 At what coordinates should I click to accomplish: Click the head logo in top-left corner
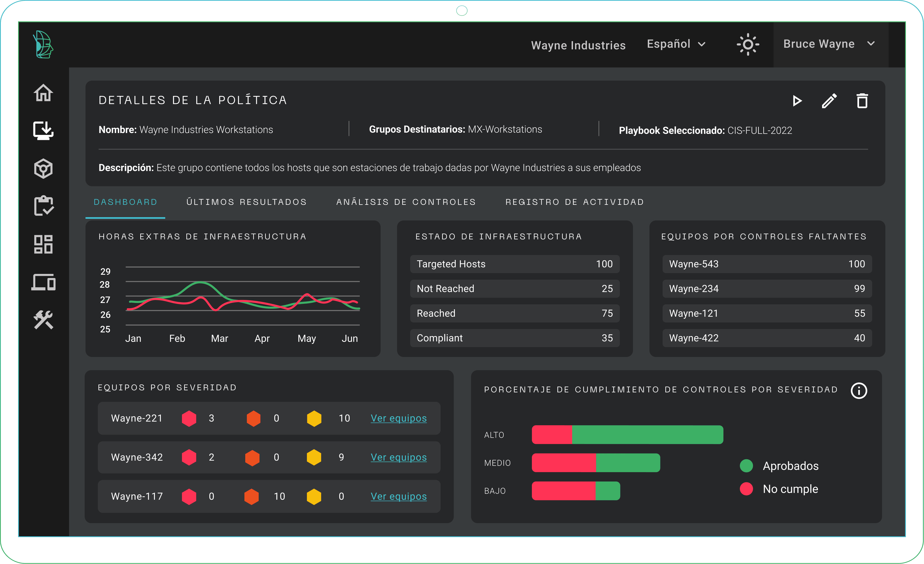[x=43, y=44]
